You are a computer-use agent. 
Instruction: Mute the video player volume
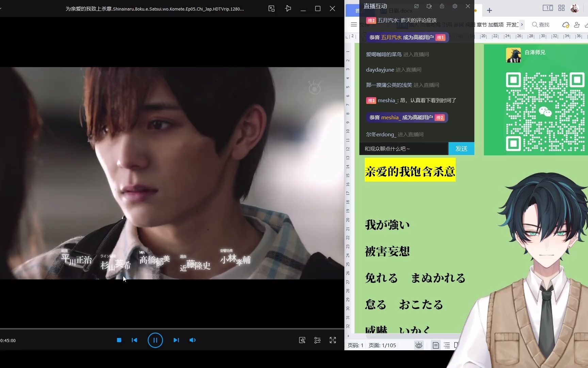pos(193,340)
